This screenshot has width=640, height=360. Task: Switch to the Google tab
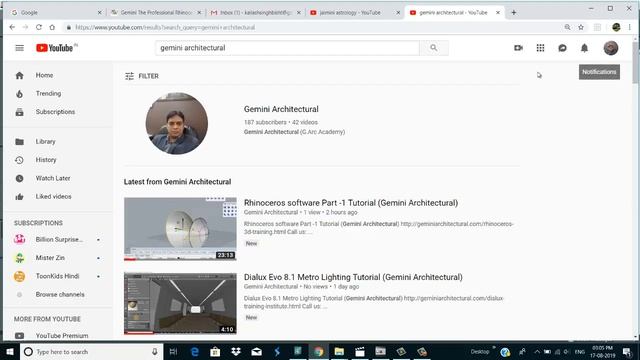[56, 13]
